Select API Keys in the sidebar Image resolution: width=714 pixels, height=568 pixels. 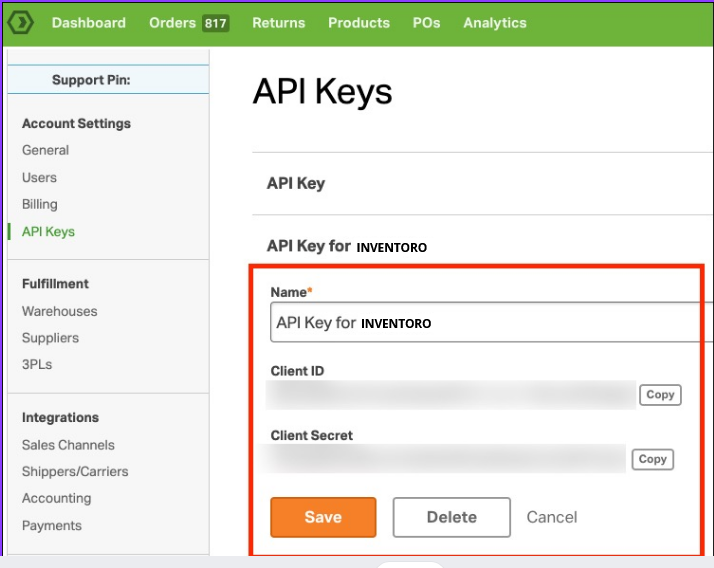tap(48, 231)
